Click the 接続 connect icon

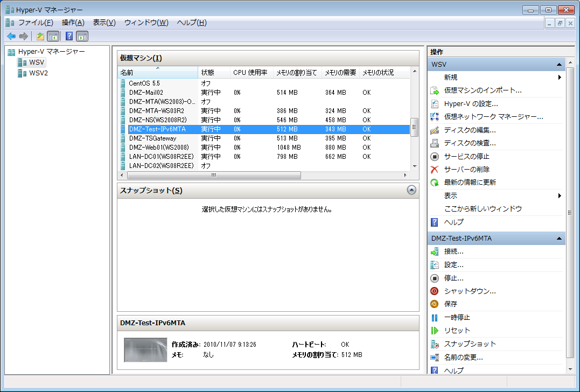[435, 251]
